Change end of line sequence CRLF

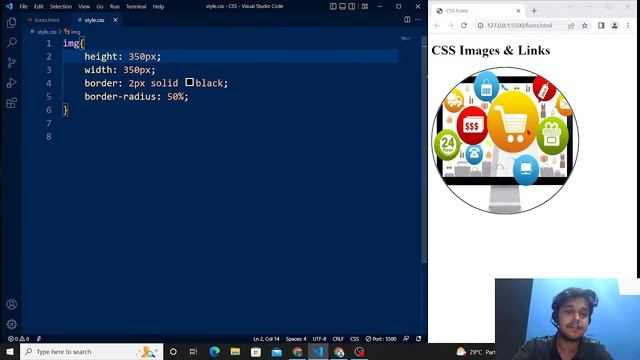click(x=338, y=339)
